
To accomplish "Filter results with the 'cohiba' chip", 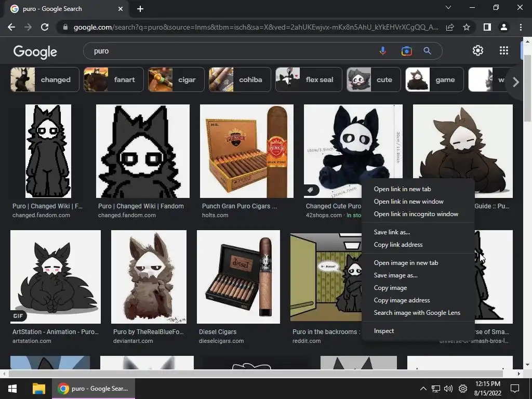I will click(x=240, y=79).
